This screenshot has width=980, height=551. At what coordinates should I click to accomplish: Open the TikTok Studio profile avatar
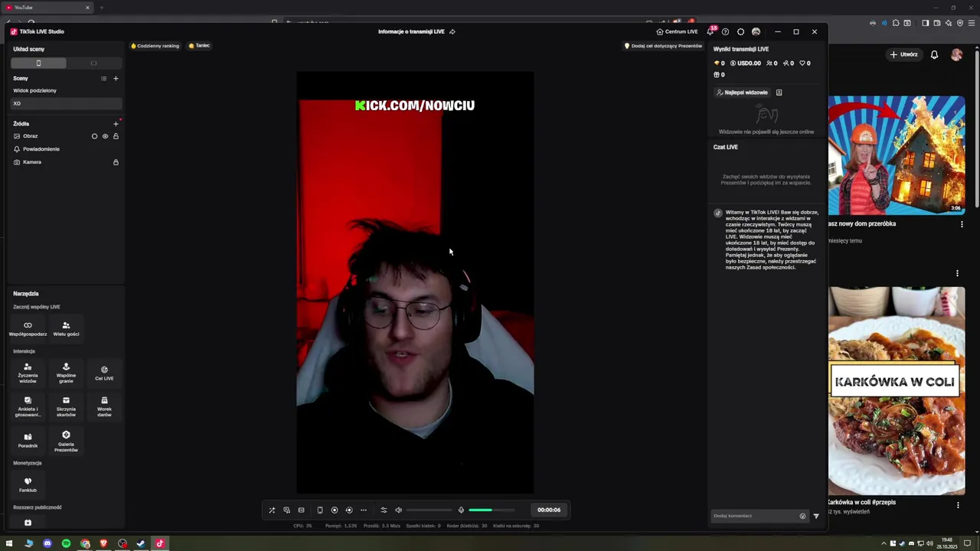pyautogui.click(x=756, y=31)
